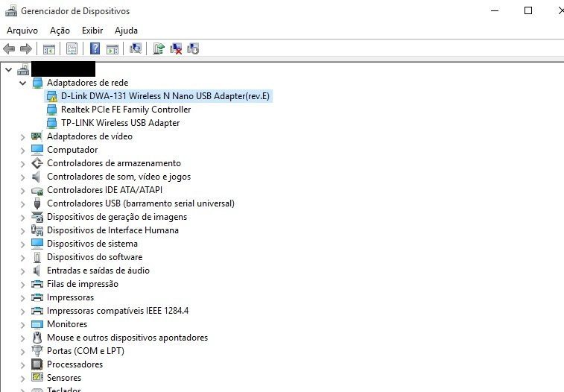
Task: Click the Filas de impressão printer icon
Action: 37,284
